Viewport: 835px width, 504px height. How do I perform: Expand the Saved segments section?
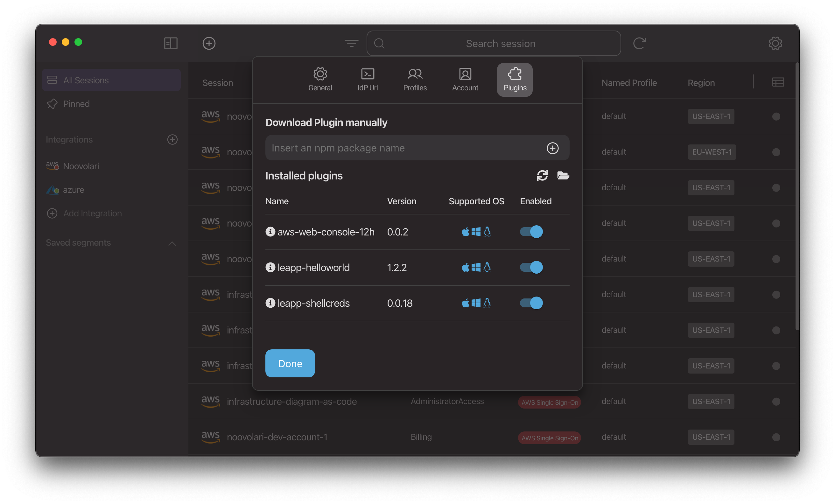pos(173,243)
